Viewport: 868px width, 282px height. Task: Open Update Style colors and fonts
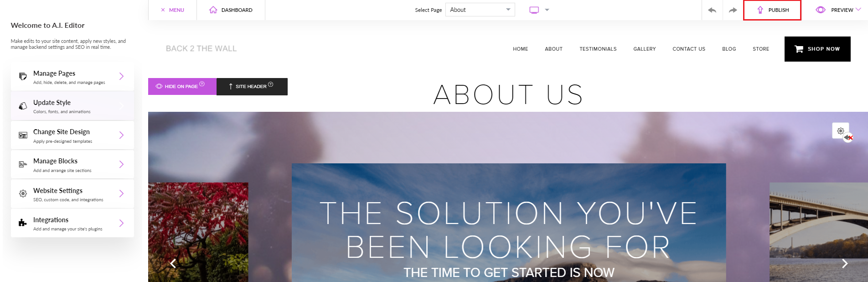(x=72, y=106)
